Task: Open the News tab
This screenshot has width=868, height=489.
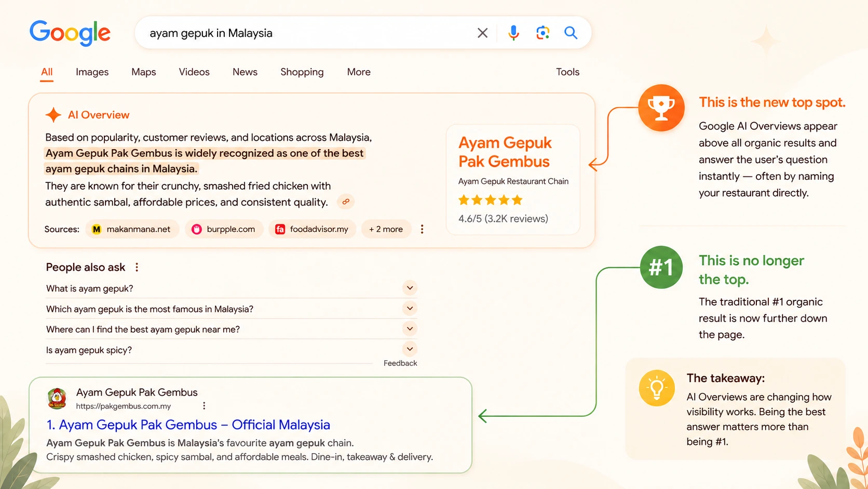Action: coord(245,72)
